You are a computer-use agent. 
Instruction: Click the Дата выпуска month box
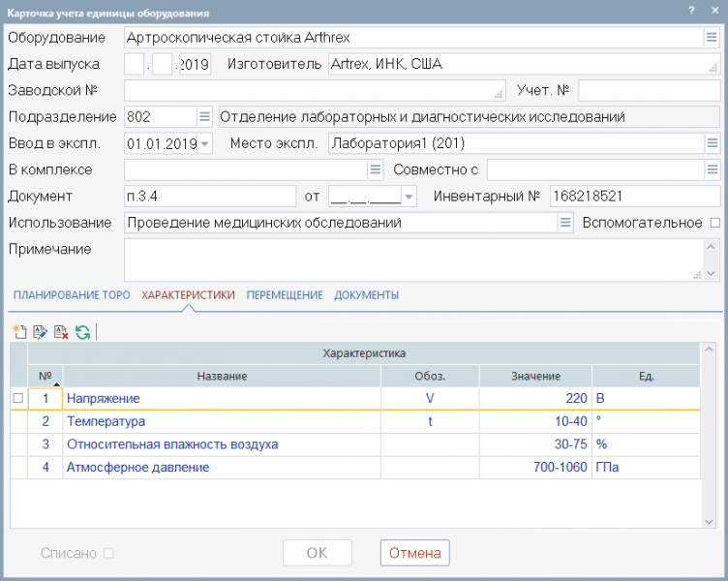pyautogui.click(x=162, y=64)
